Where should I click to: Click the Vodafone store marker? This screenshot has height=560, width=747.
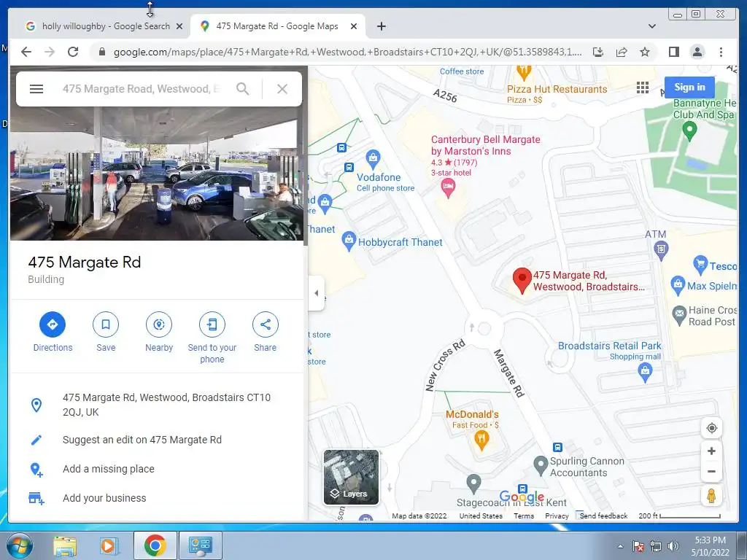(373, 159)
